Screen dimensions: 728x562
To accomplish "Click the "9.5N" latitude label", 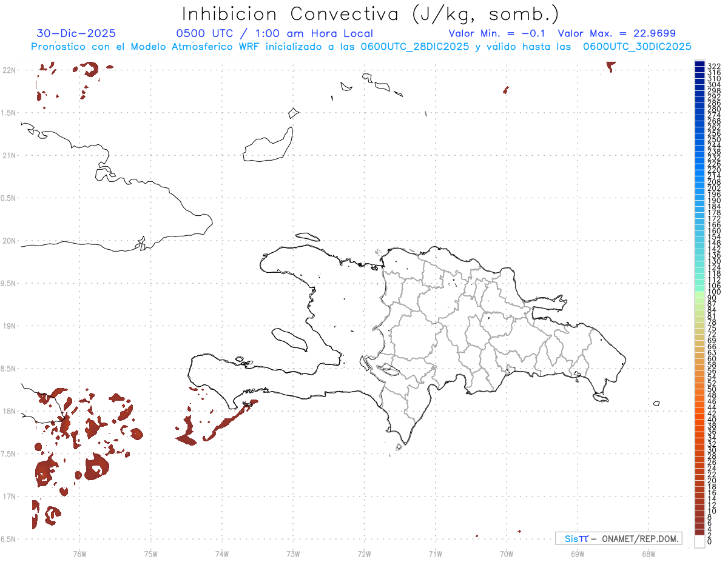I will [x=9, y=283].
